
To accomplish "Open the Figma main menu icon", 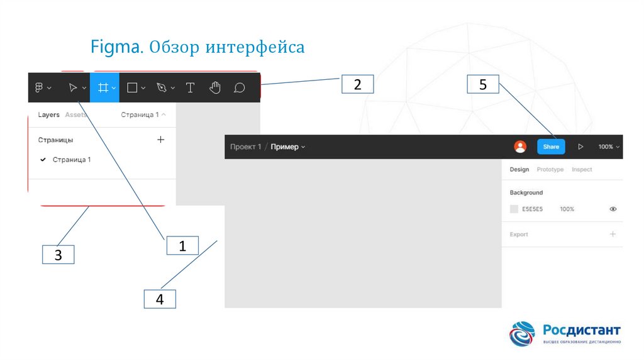I will pyautogui.click(x=38, y=87).
